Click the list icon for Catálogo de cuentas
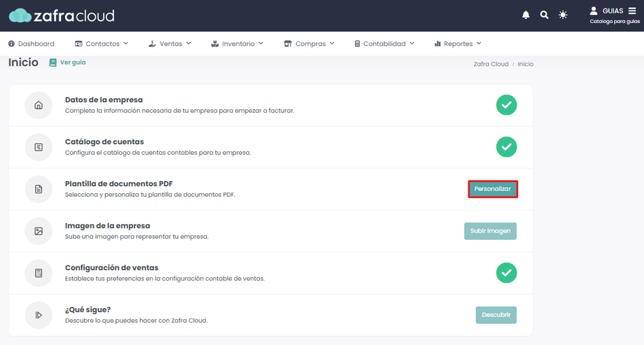This screenshot has width=644, height=345. 38,147
